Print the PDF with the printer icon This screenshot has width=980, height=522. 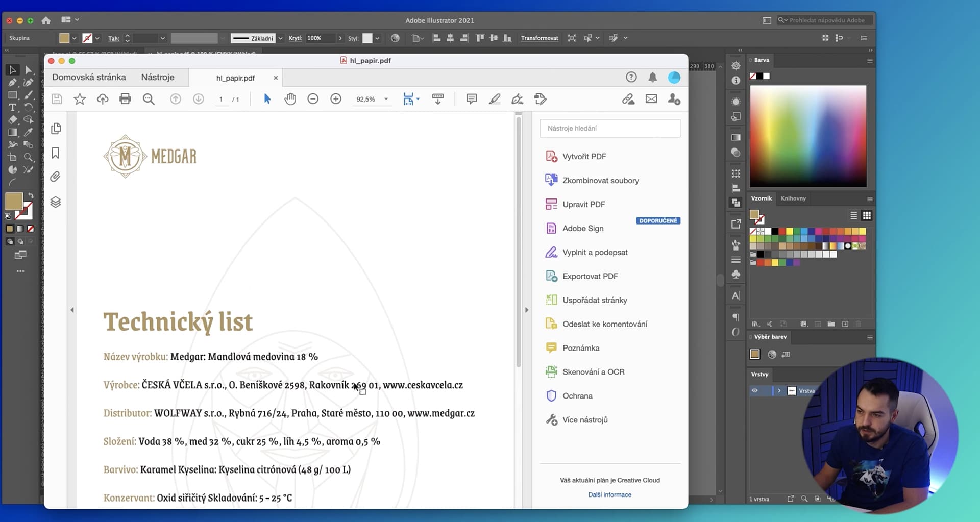click(x=125, y=99)
